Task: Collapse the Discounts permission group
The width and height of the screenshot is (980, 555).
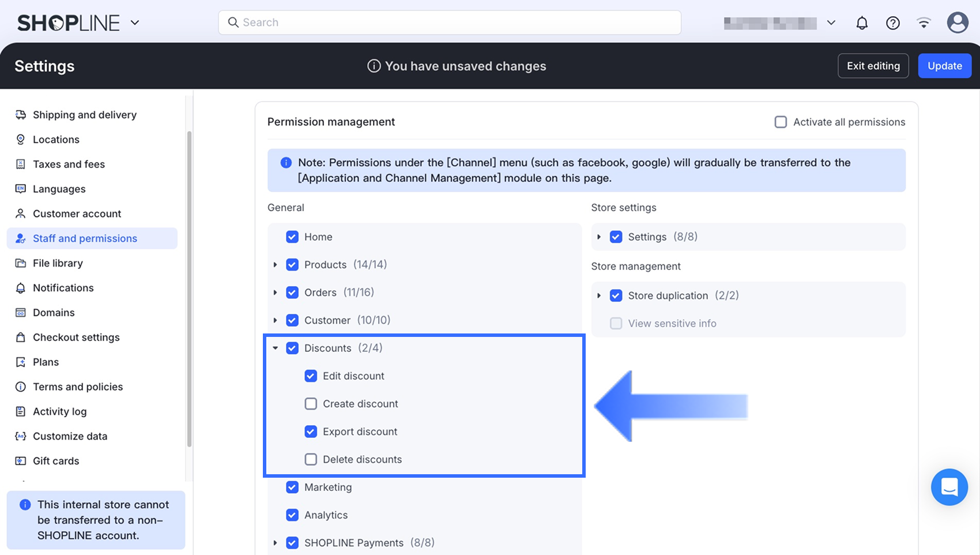Action: click(x=276, y=348)
